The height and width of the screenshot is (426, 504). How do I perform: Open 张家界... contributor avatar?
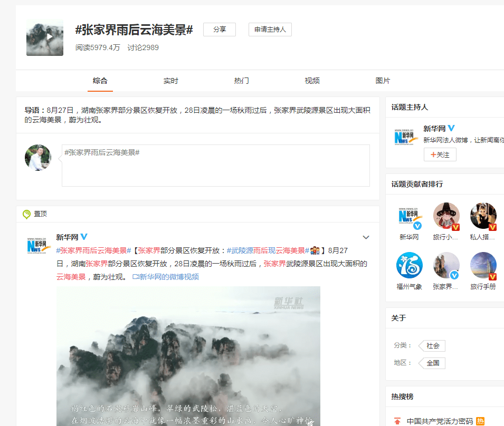(x=446, y=265)
